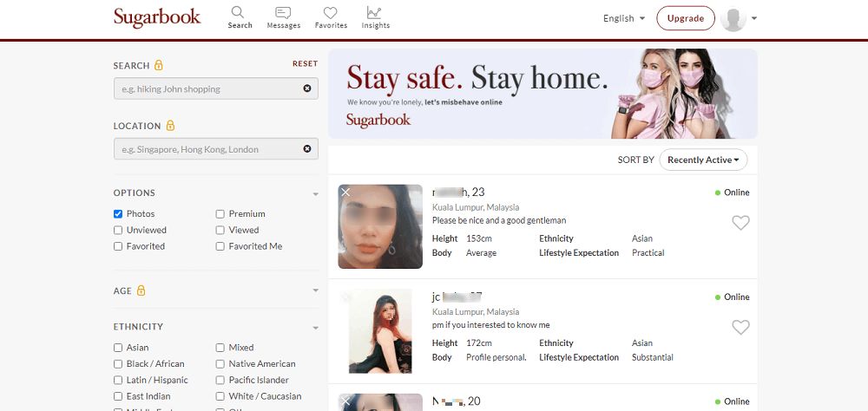Hide the 20-year-old profile with X
868x411 pixels.
tap(345, 401)
